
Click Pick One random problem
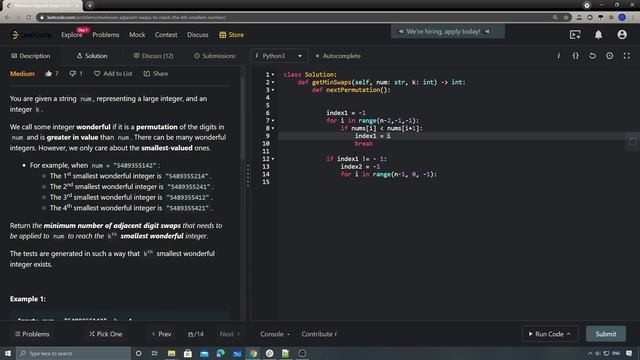(x=106, y=334)
